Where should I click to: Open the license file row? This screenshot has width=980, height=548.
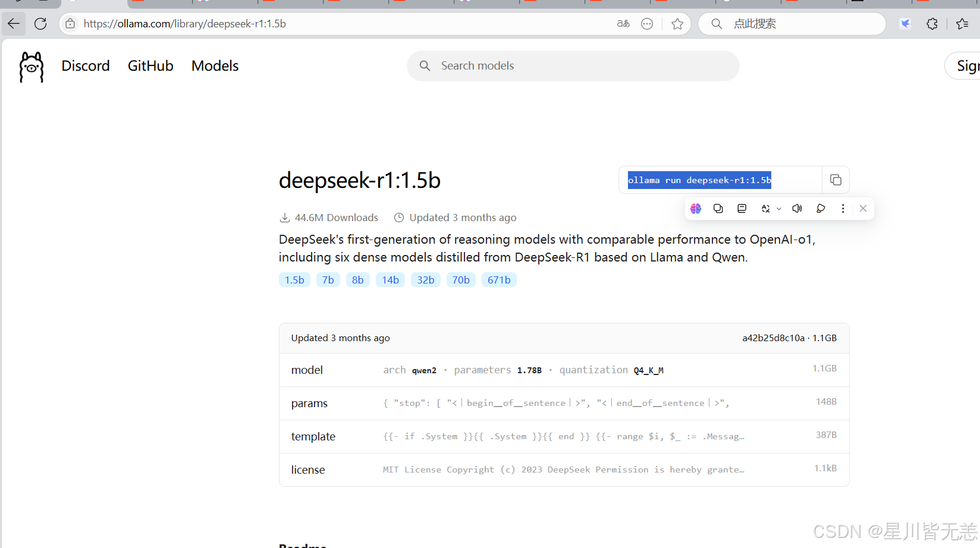(564, 470)
